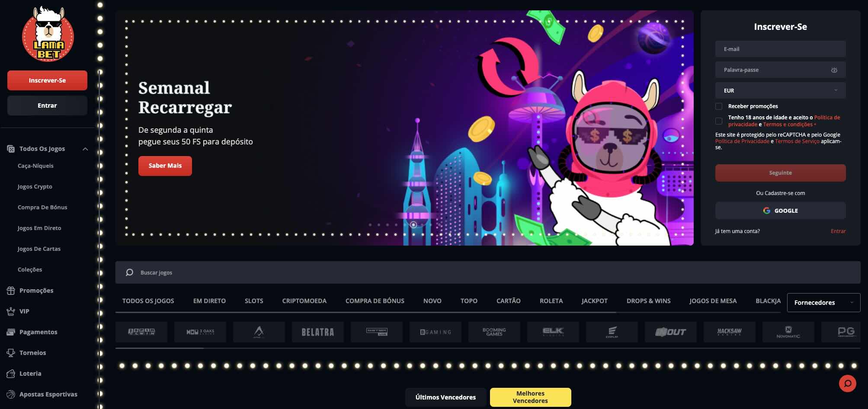The width and height of the screenshot is (868, 409).
Task: Open VIP via the crown icon
Action: 11,311
